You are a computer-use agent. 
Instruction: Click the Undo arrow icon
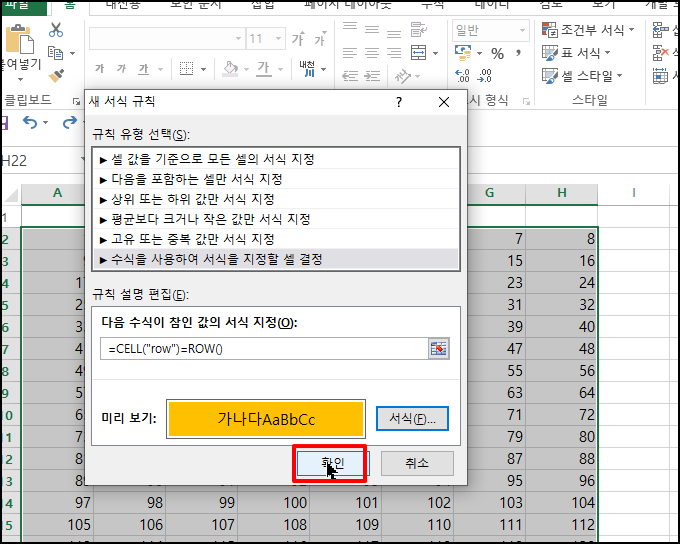[29, 123]
